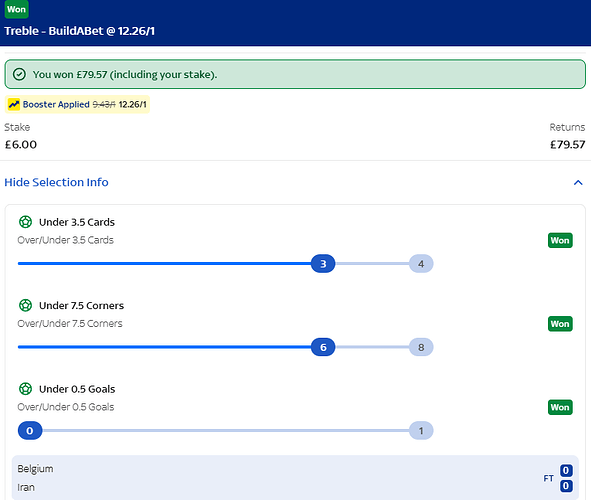The height and width of the screenshot is (500, 591).
Task: Click the cards slider endpoint showing 4
Action: (421, 264)
